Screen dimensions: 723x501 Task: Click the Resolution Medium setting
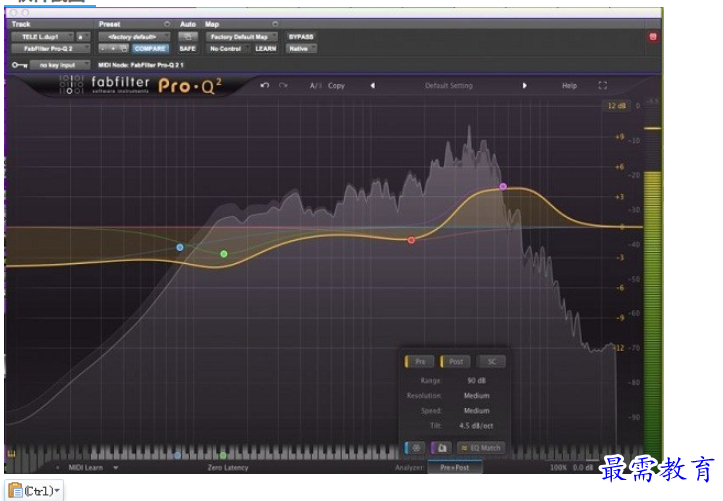476,395
